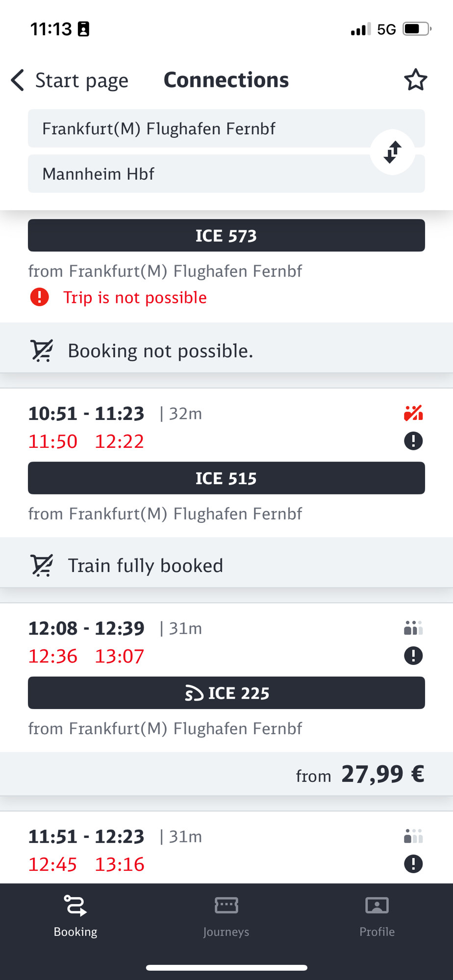Image resolution: width=453 pixels, height=980 pixels.
Task: Open warning icon on 12:08 connection
Action: [x=413, y=656]
